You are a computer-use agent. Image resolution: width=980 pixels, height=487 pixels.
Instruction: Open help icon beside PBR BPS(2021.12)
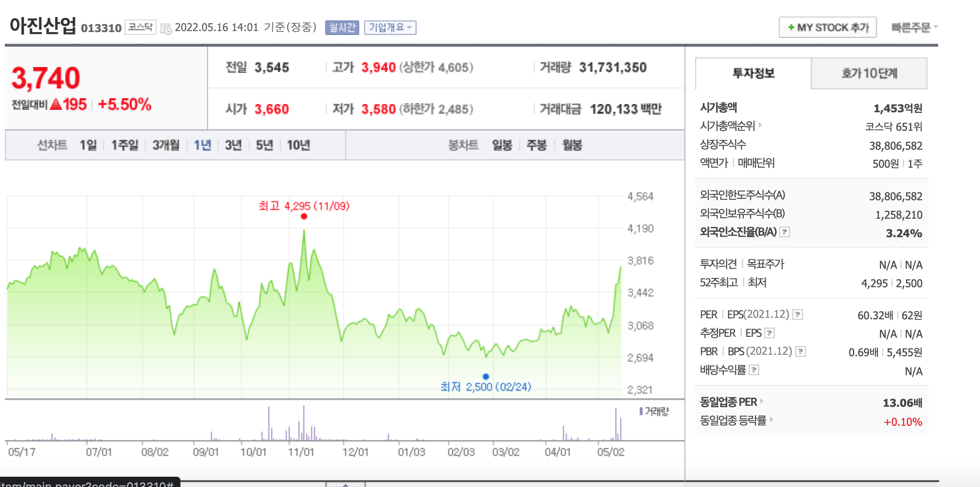coord(801,351)
